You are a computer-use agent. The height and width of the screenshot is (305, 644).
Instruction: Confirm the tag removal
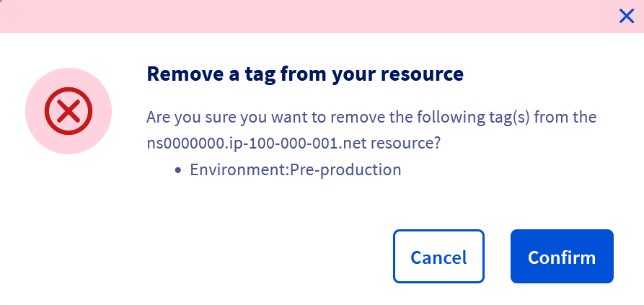pos(562,257)
